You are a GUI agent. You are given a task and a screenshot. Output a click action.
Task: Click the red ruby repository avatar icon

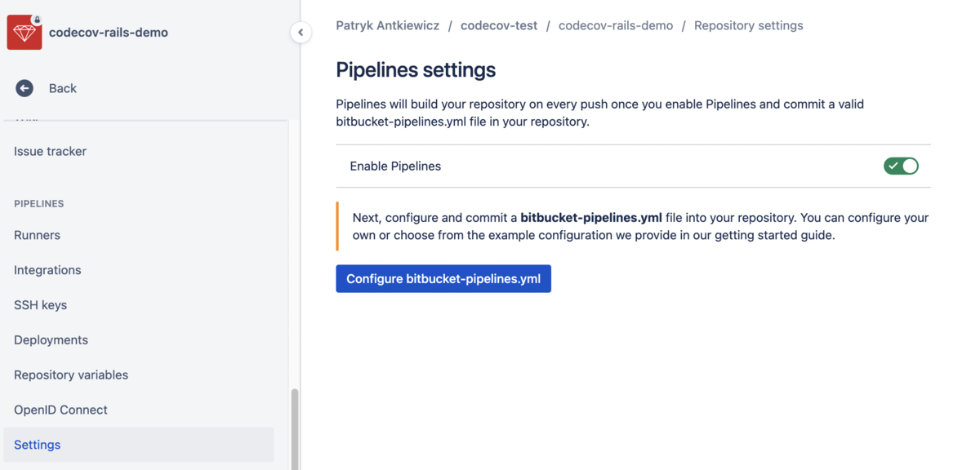coord(24,33)
